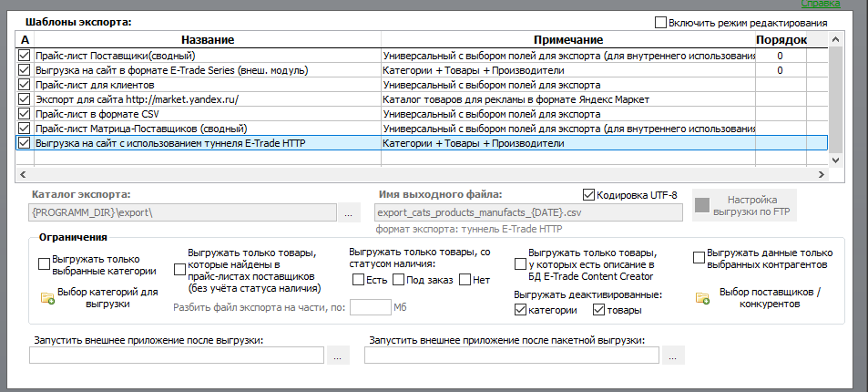This screenshot has width=868, height=392.
Task: Check the Нет availability status box
Action: pyautogui.click(x=465, y=280)
